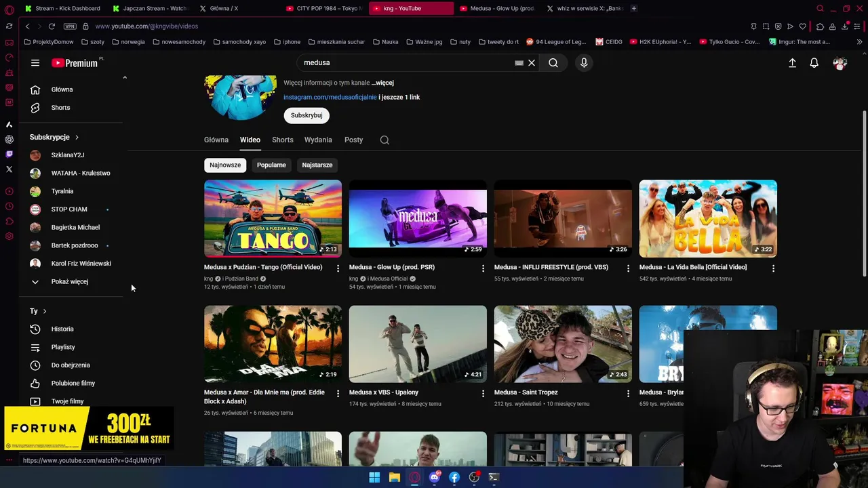Play Medusa La Vida Bella thumbnail
The width and height of the screenshot is (868, 488).
(x=708, y=218)
